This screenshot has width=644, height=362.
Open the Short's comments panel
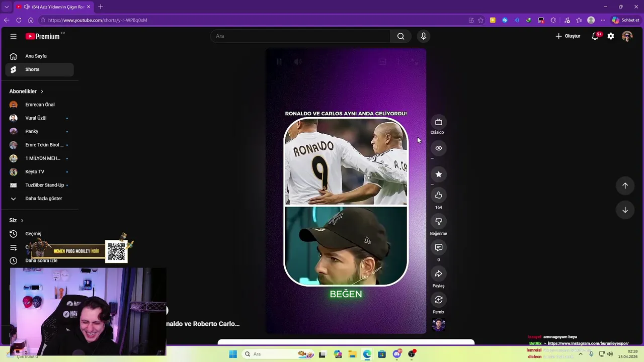click(x=439, y=247)
